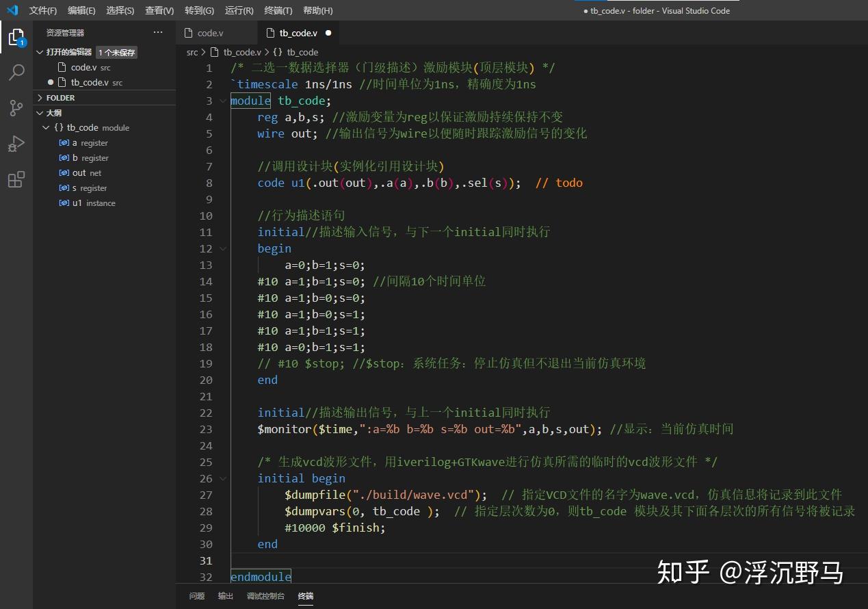This screenshot has height=609, width=868.
Task: Click the unsaved dot on tb_code.v tab
Action: 328,33
